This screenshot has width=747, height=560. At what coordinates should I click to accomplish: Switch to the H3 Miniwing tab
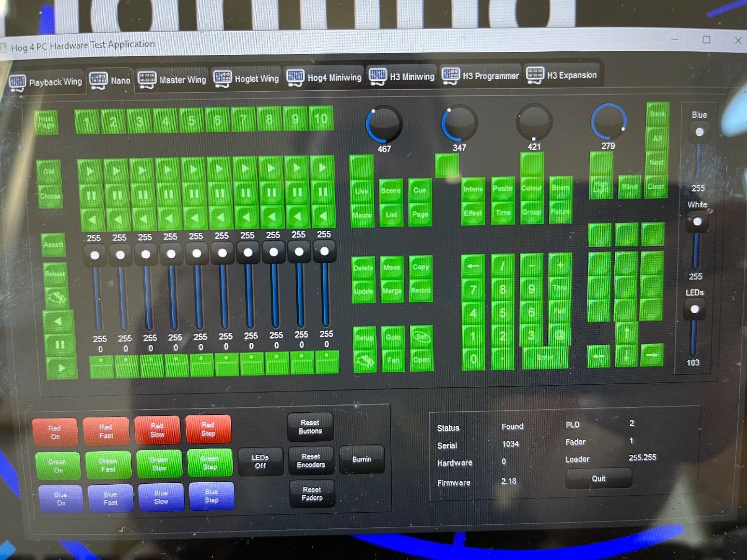(402, 76)
